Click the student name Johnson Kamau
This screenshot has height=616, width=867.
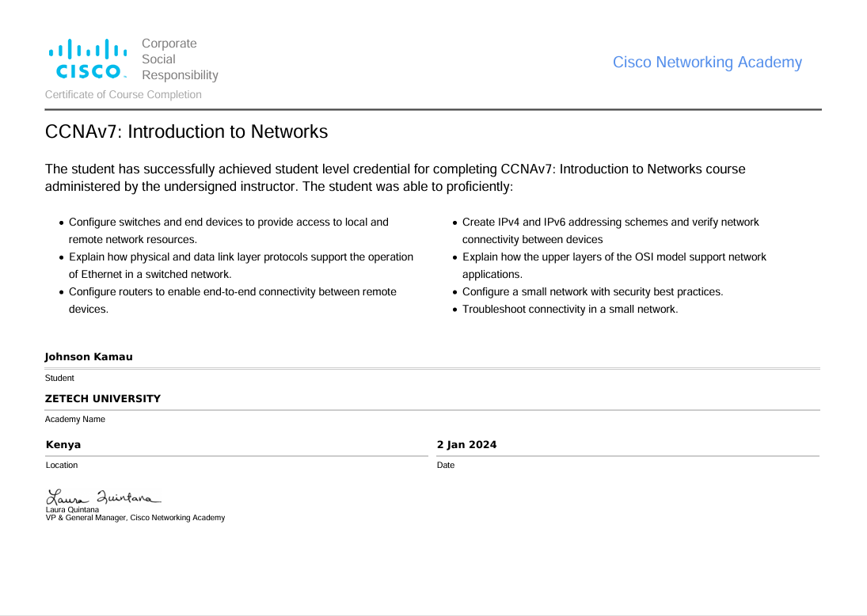(89, 357)
